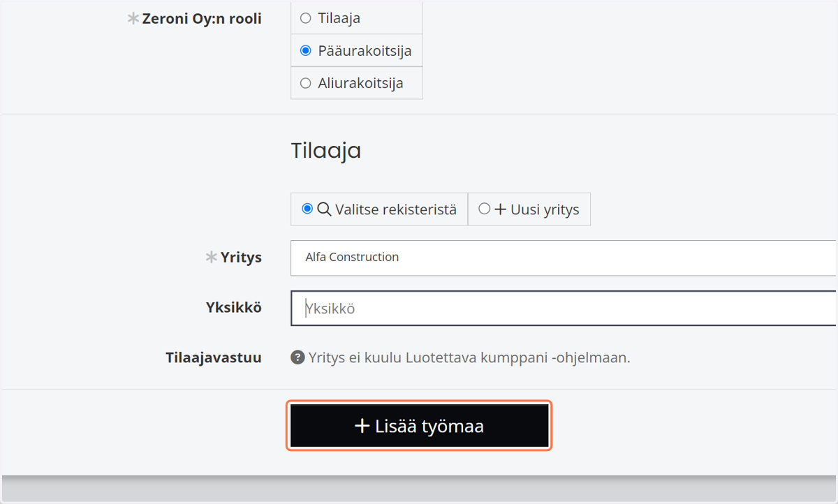Click the Tilaaja section heading

tap(326, 151)
